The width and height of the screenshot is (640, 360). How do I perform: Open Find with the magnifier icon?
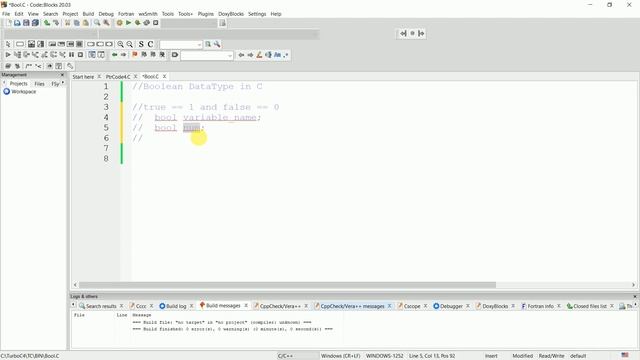(x=97, y=23)
